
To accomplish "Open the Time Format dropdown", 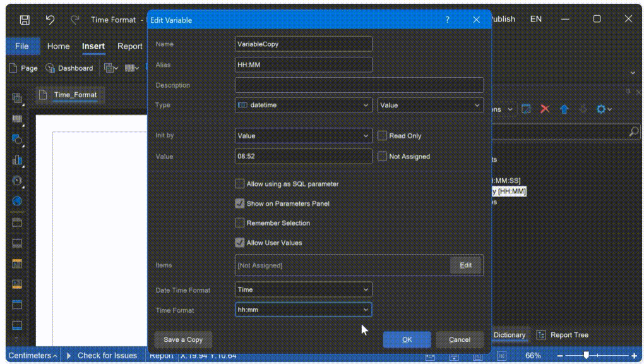I will pos(303,310).
